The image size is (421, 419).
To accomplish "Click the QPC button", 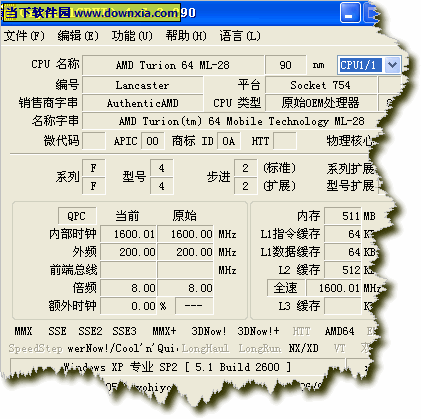I will [x=77, y=216].
